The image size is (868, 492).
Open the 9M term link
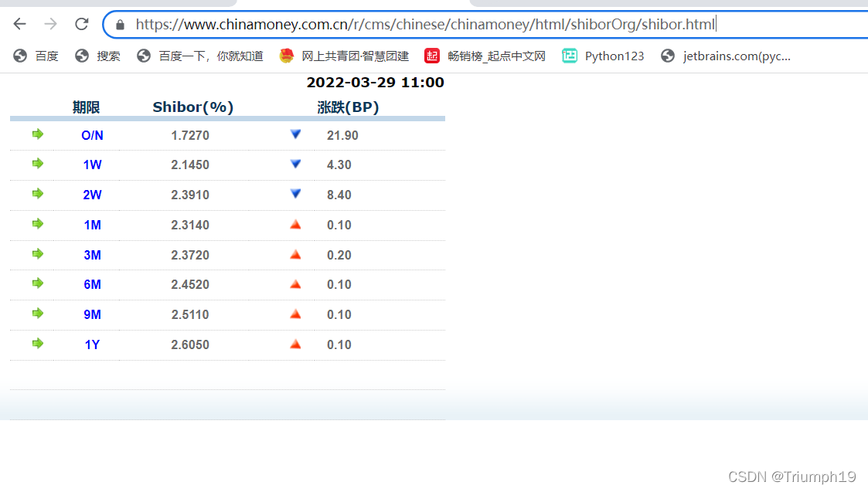(x=92, y=314)
